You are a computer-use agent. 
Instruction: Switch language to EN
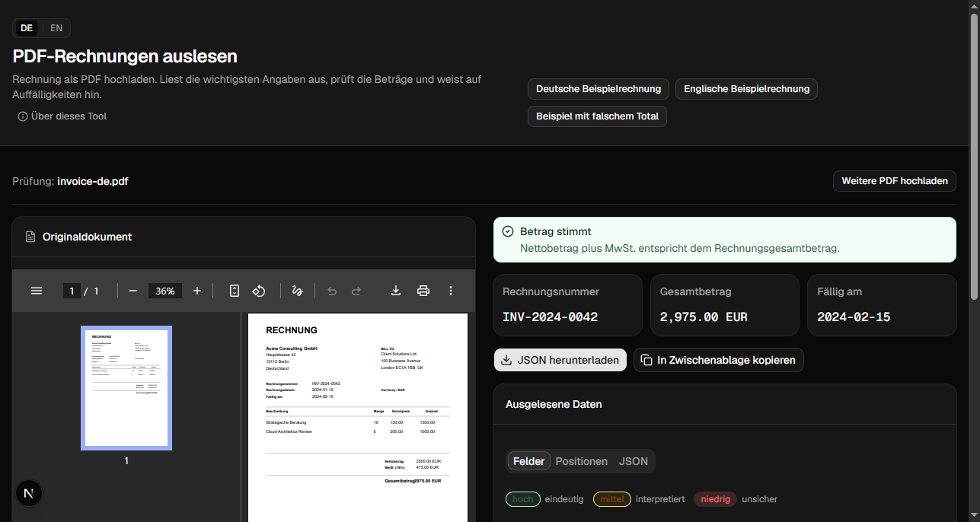click(56, 28)
